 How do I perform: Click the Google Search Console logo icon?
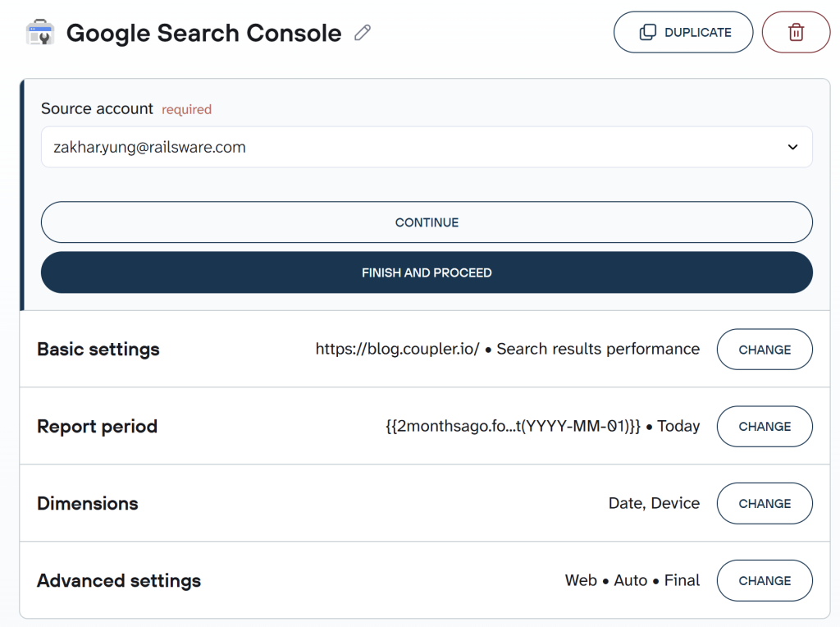point(40,33)
